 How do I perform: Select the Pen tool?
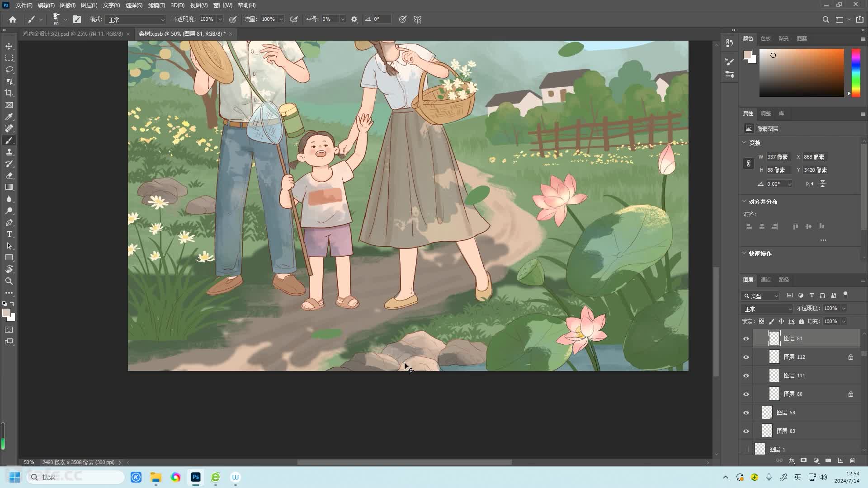(x=9, y=222)
